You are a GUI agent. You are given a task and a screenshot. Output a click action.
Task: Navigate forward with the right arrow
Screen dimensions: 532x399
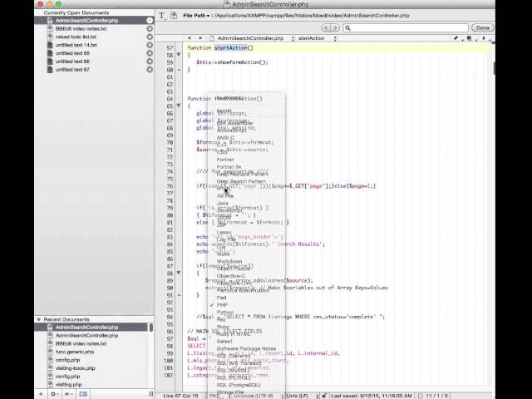pos(200,38)
